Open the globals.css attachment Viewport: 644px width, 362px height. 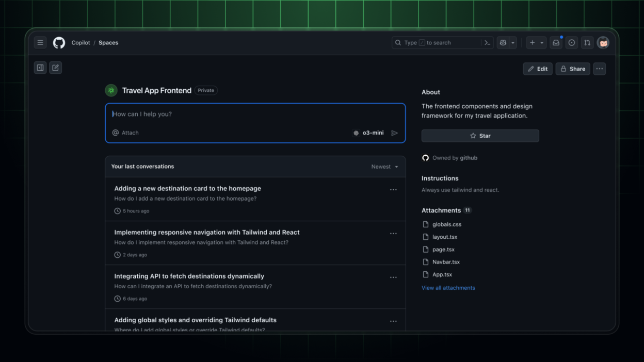tap(447, 224)
